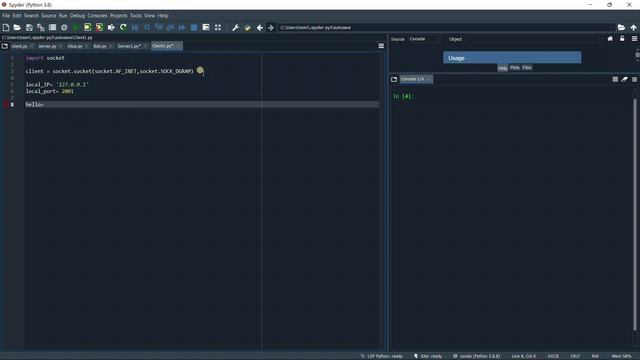Image resolution: width=640 pixels, height=360 pixels.
Task: Toggle the Help pane lock icon
Action: coord(622,39)
